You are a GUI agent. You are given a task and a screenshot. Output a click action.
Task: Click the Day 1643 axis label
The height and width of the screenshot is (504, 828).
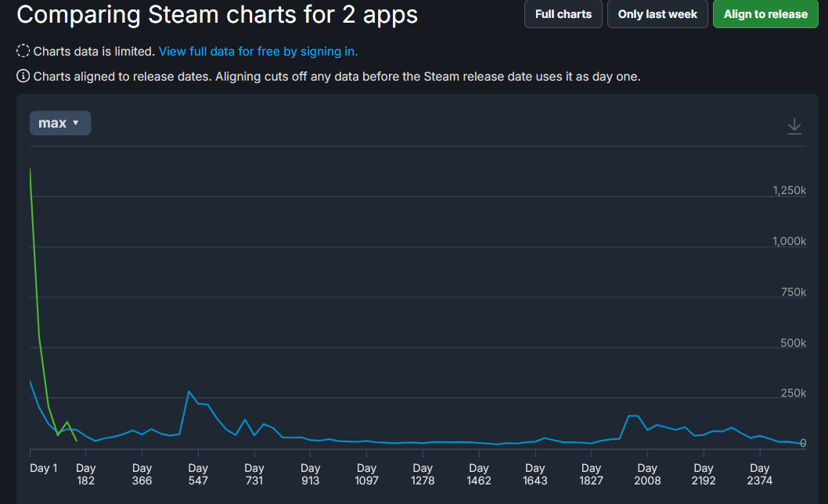(535, 474)
